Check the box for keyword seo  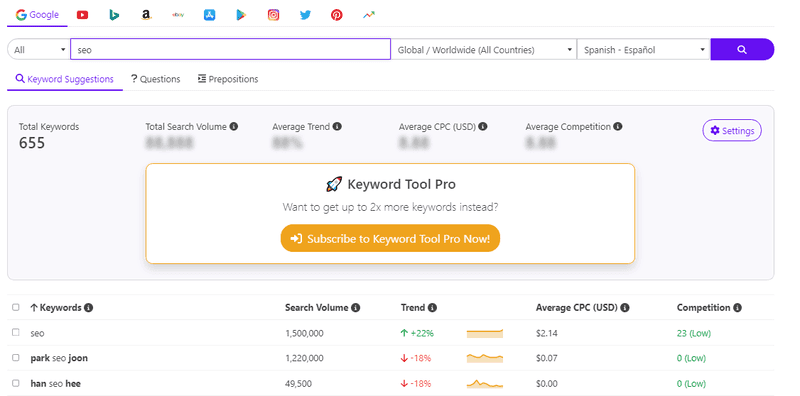(16, 332)
